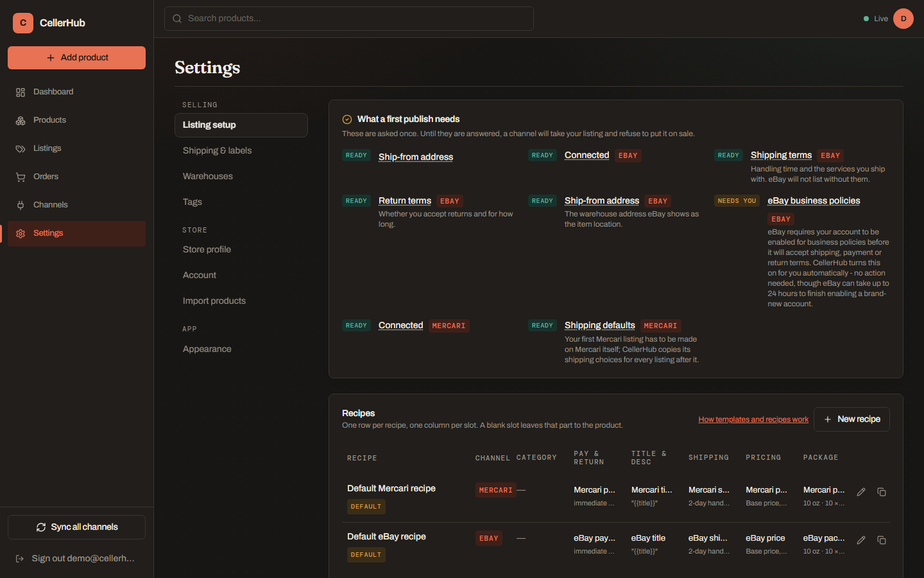Open Orders in sidebar

coord(76,177)
